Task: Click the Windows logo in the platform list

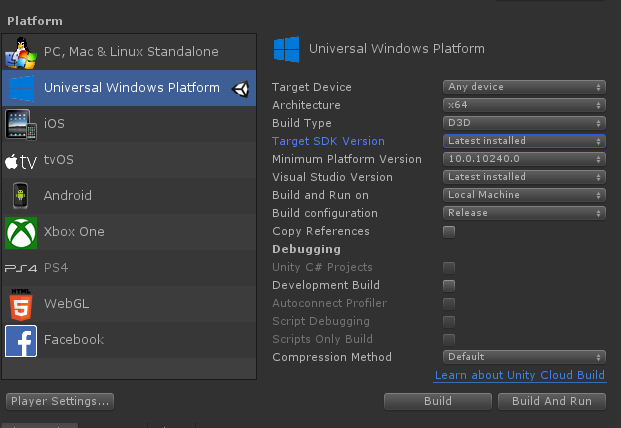Action: (x=21, y=88)
